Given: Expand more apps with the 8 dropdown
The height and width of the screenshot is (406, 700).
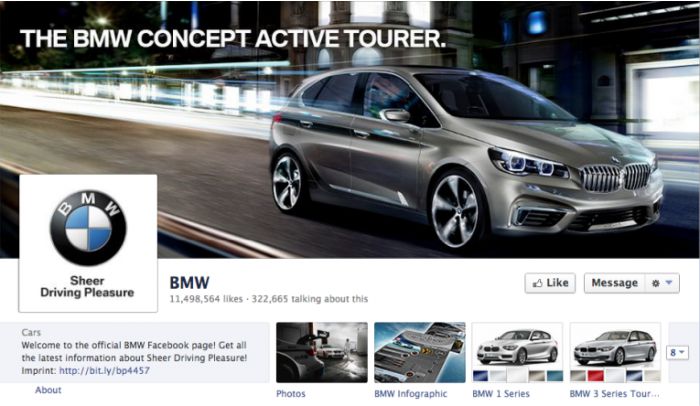Looking at the screenshot, I should coord(677,353).
